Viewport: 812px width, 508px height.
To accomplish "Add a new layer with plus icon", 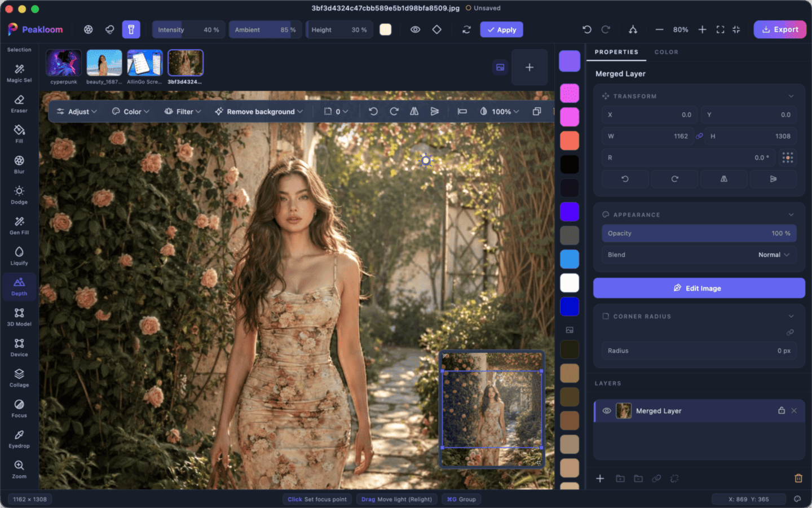I will pyautogui.click(x=600, y=478).
